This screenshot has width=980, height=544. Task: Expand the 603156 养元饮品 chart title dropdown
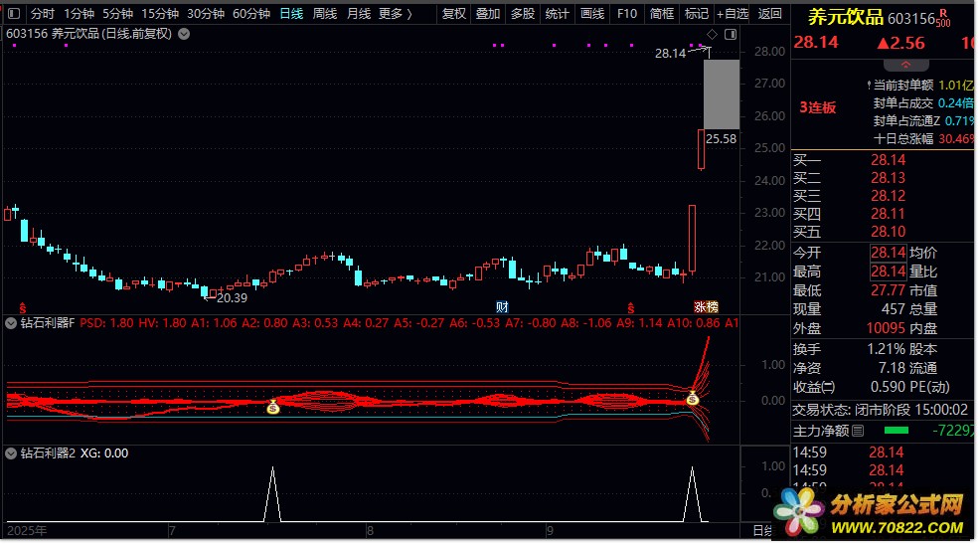181,34
